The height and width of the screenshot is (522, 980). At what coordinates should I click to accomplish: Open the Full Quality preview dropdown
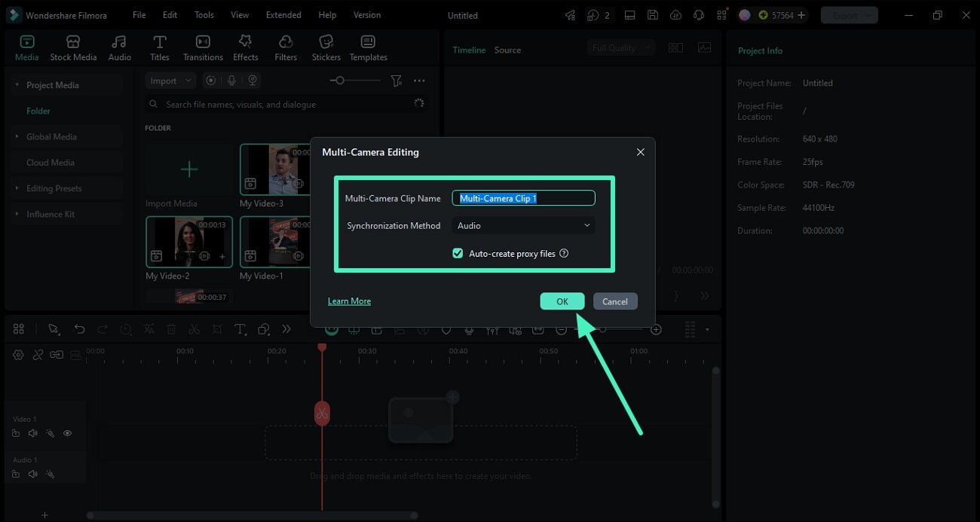(620, 47)
